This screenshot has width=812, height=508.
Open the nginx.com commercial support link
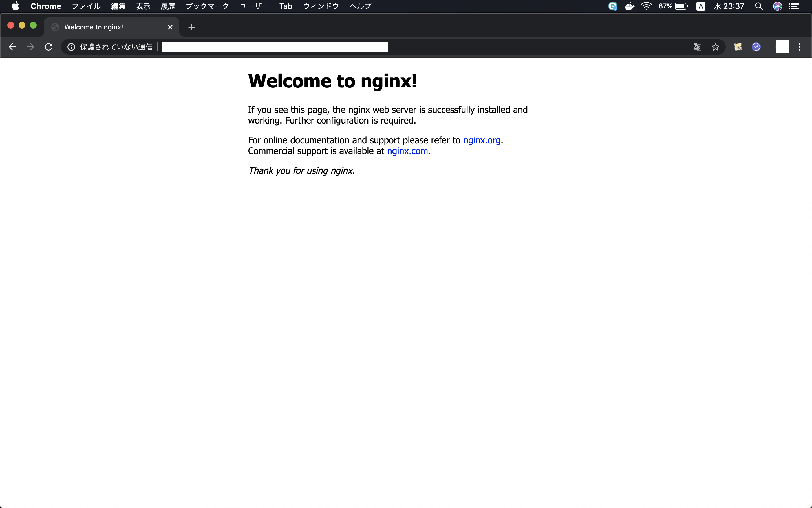407,151
